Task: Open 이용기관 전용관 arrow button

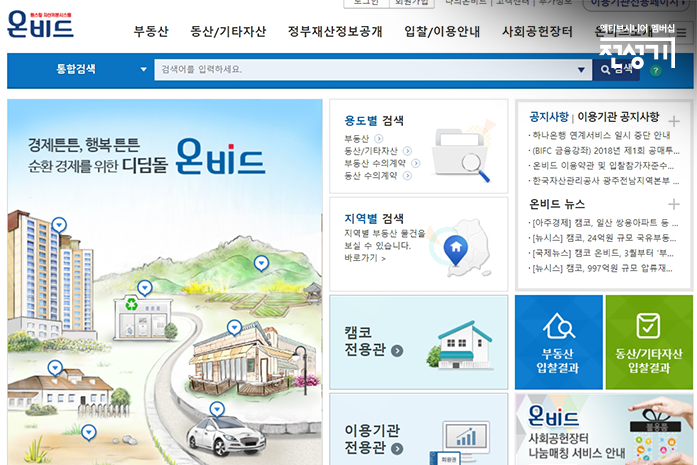Action: (397, 449)
